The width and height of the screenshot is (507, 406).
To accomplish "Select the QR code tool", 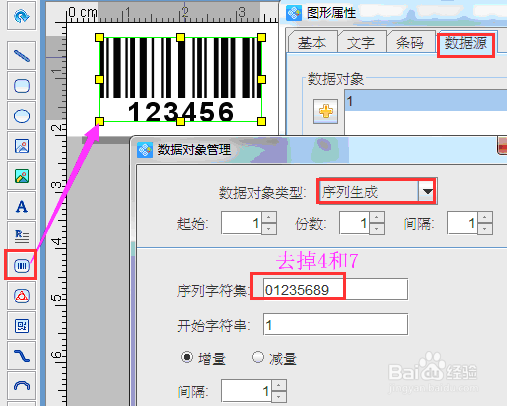I will 22,326.
